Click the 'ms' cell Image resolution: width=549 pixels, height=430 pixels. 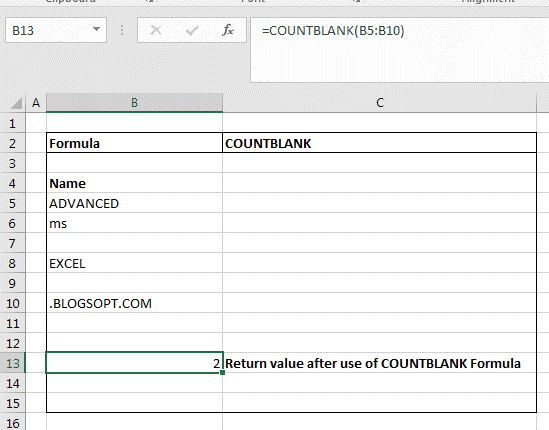134,223
